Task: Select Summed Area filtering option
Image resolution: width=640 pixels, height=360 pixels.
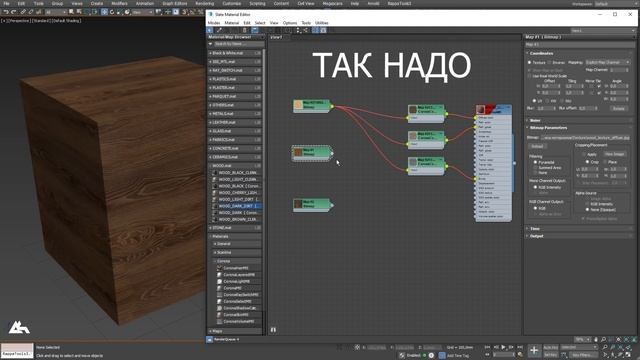Action: point(535,167)
